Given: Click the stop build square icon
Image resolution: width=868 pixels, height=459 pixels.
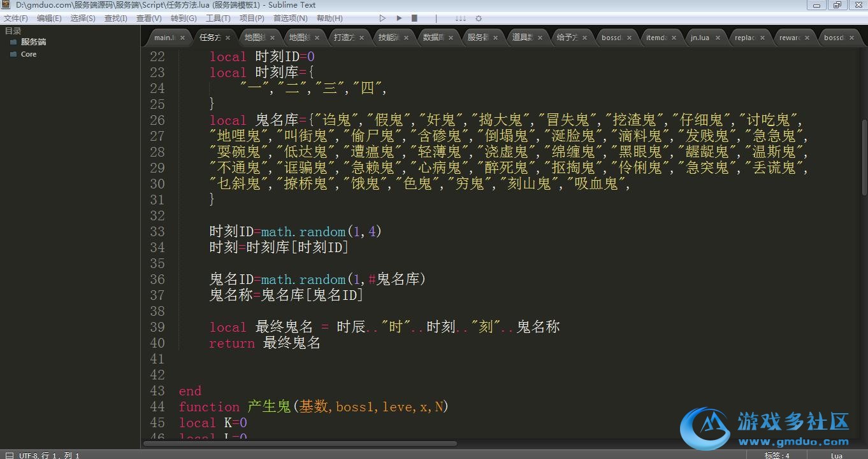Looking at the screenshot, I should tap(414, 18).
